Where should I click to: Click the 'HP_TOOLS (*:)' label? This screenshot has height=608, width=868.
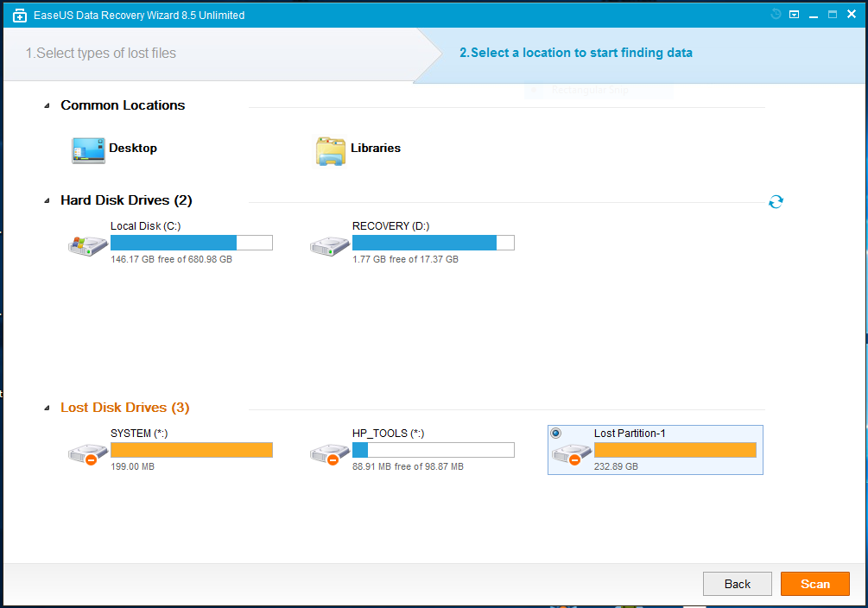click(x=388, y=433)
